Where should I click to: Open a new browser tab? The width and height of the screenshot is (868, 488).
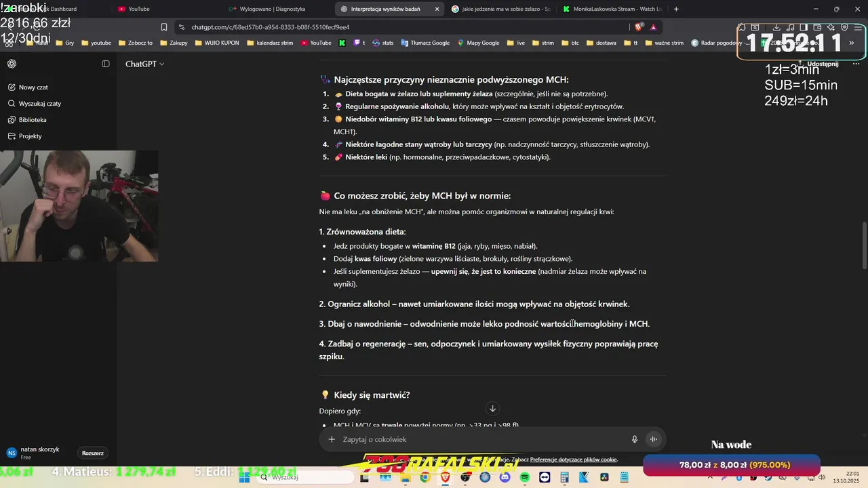click(x=677, y=9)
